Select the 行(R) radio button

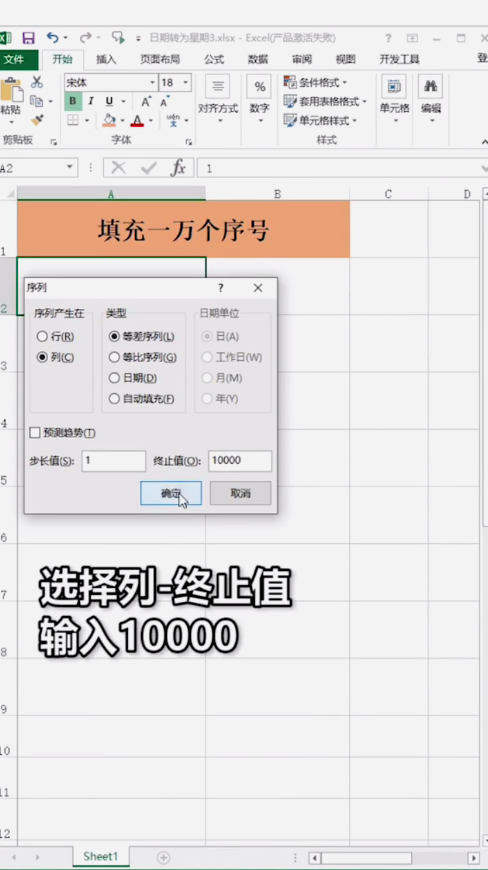click(x=42, y=336)
